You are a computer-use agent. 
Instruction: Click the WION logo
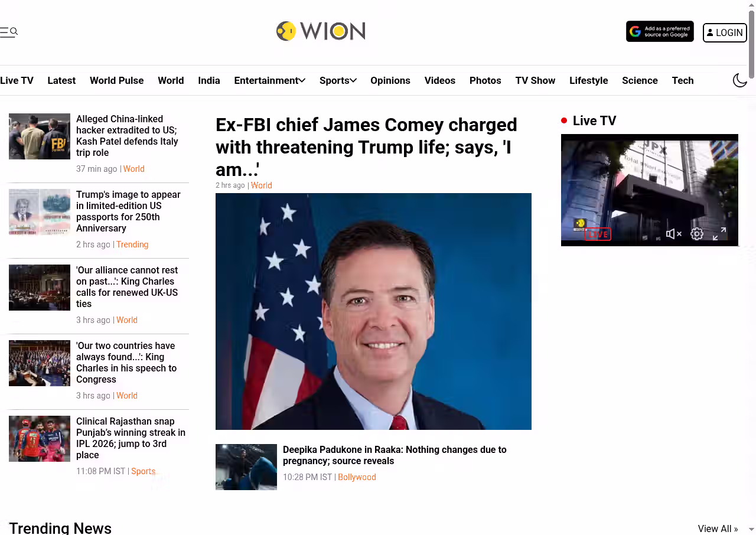[x=321, y=31]
